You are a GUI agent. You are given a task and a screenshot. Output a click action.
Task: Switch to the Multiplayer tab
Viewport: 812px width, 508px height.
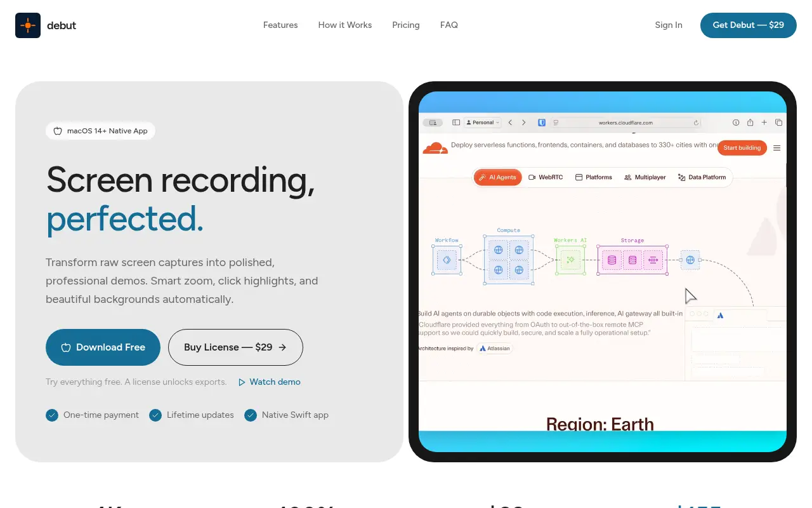[x=645, y=178]
